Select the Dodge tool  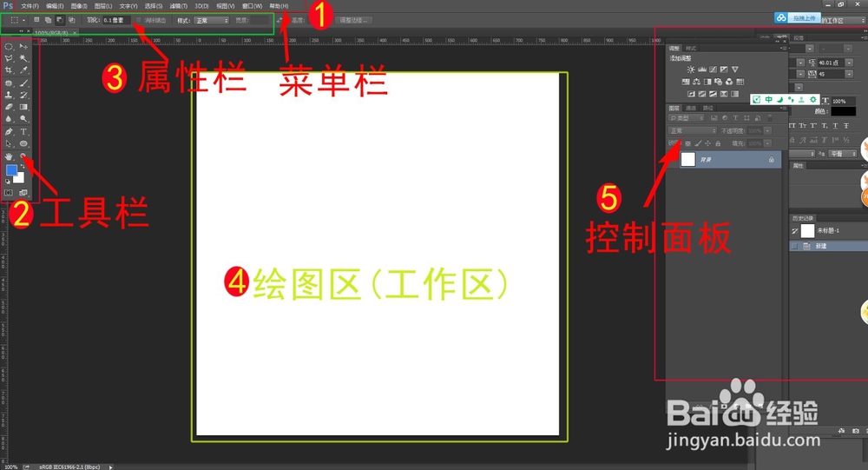[x=23, y=119]
